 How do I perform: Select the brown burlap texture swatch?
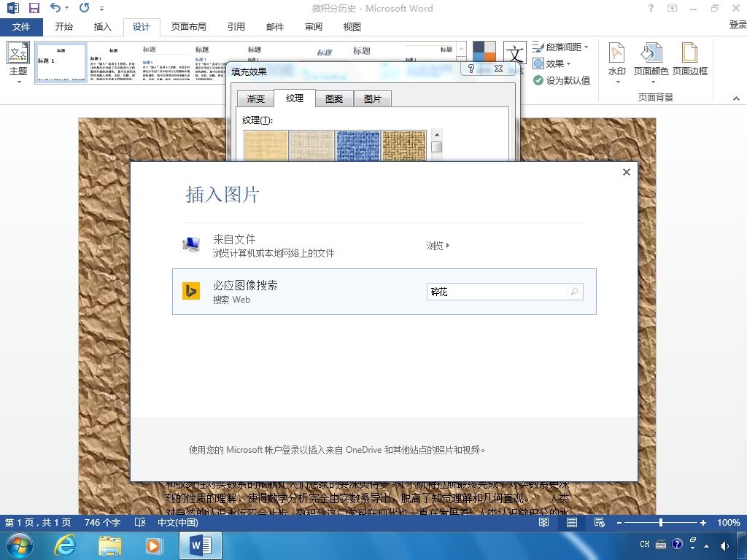coord(404,145)
